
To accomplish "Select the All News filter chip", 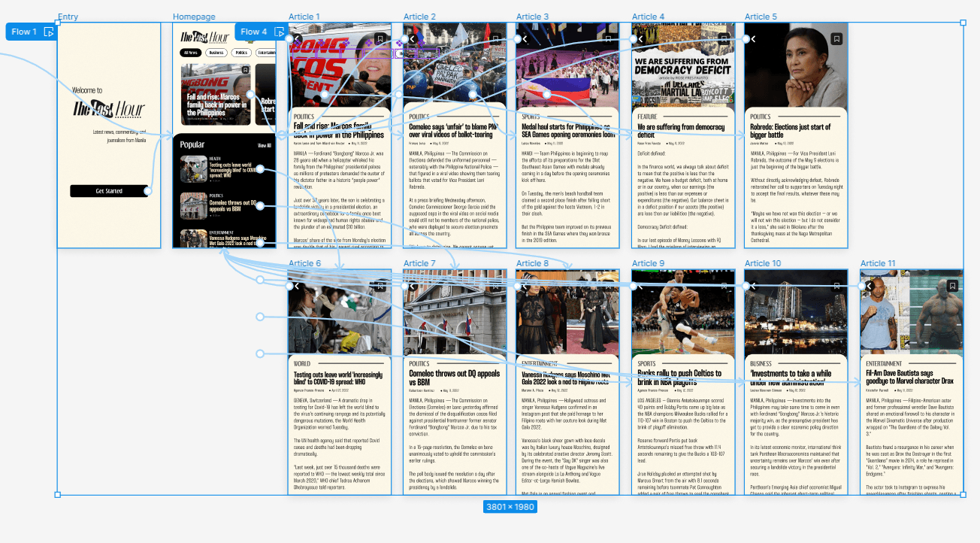I will tap(190, 53).
